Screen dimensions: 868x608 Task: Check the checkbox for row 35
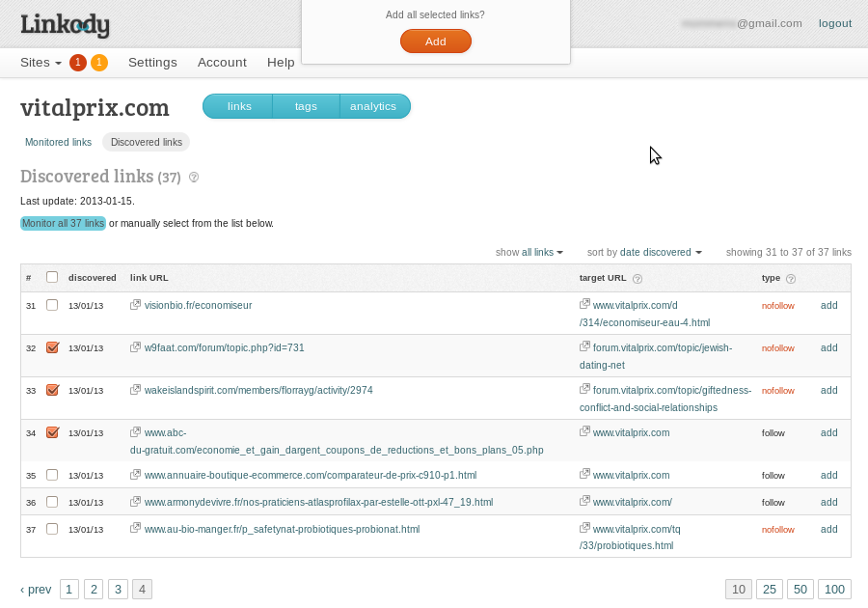click(x=52, y=475)
